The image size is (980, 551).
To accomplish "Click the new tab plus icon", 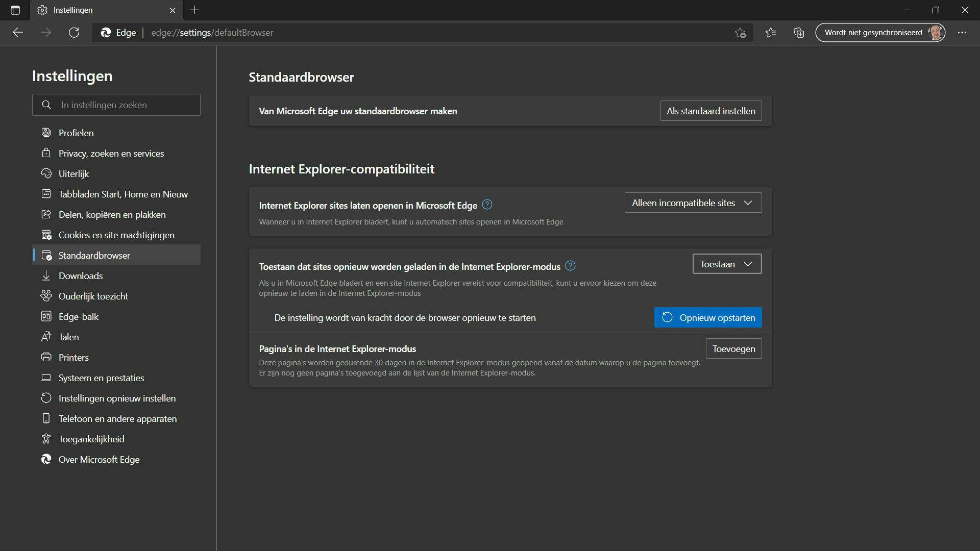I will point(194,10).
